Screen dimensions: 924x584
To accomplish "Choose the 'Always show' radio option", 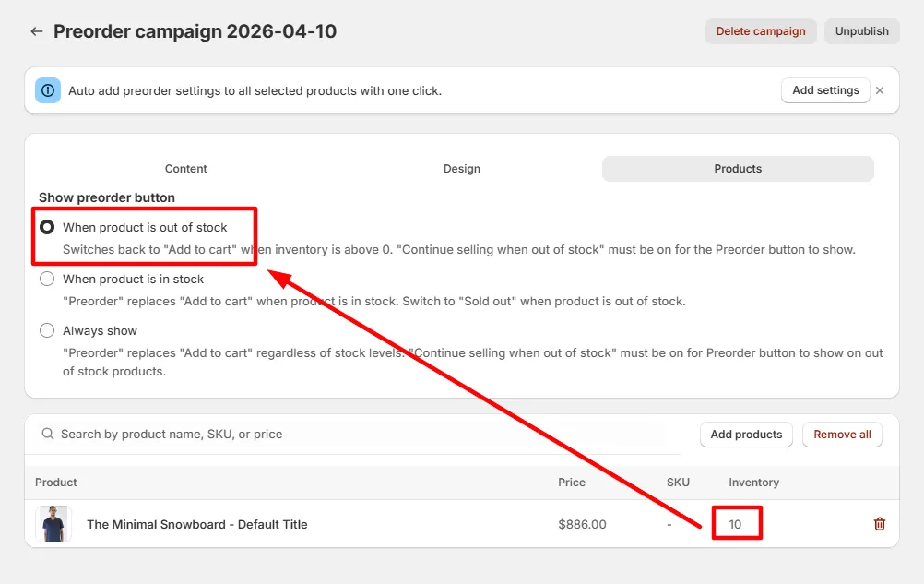I will point(47,330).
